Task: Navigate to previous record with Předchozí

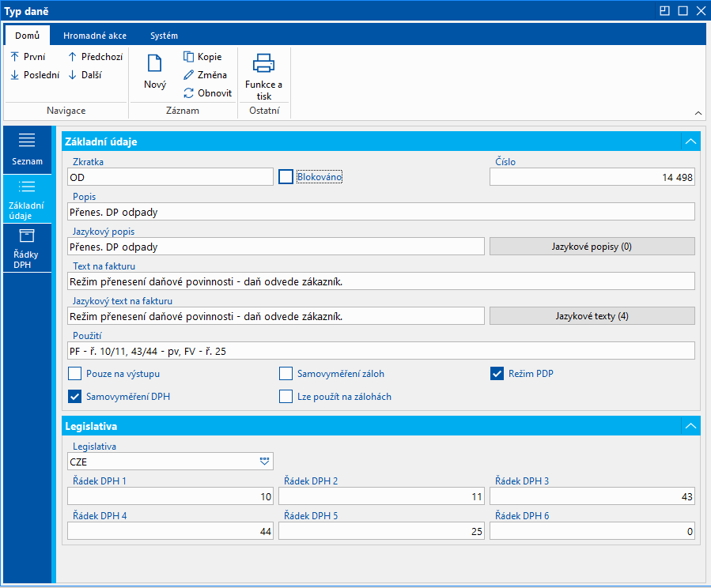Action: point(93,57)
